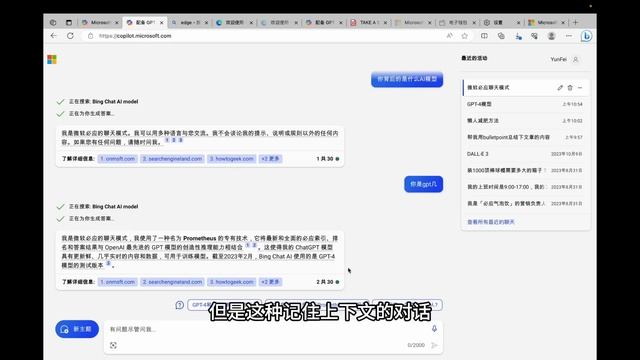The height and width of the screenshot is (360, 640).
Task: Reload the page with the refresh icon
Action: point(70,36)
